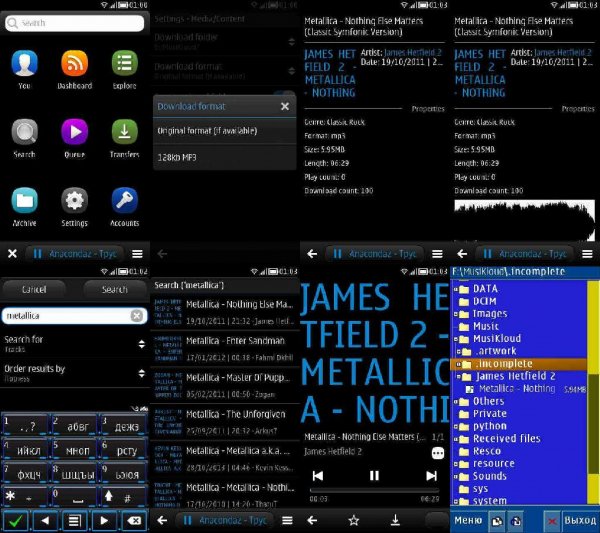The width and height of the screenshot is (600, 533).
Task: Expand the Sounds folder node
Action: [x=456, y=476]
